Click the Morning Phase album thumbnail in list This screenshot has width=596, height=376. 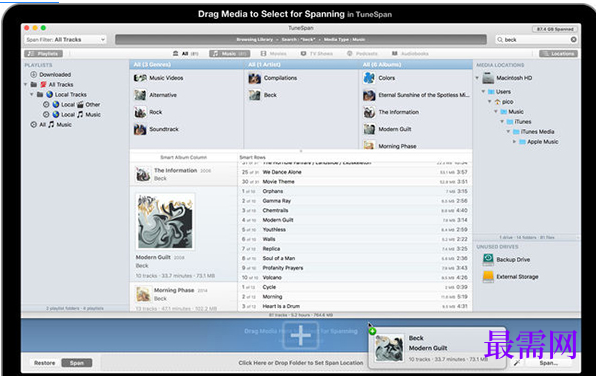point(143,294)
